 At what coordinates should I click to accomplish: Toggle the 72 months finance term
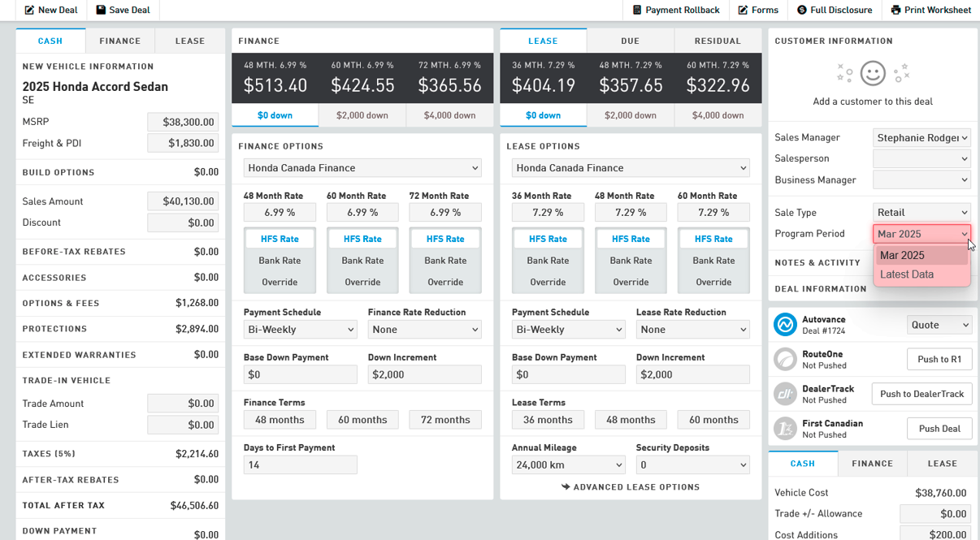click(x=445, y=420)
